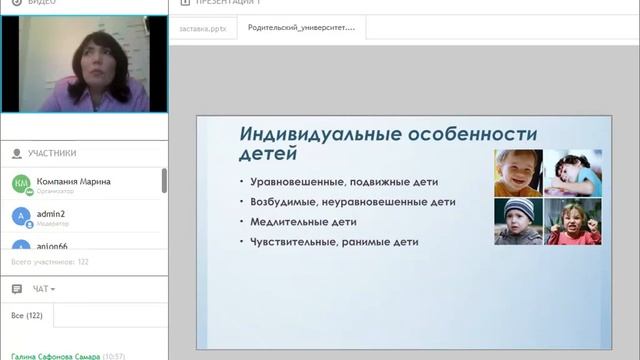Click the Всего участников: 122 counter
The height and width of the screenshot is (360, 640).
tap(50, 262)
